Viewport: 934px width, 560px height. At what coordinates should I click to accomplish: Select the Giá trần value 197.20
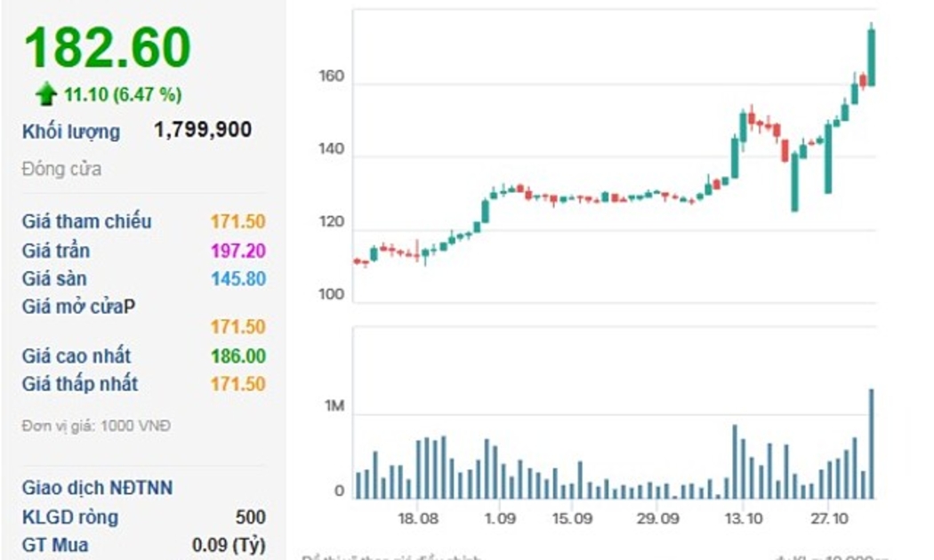[x=238, y=251]
